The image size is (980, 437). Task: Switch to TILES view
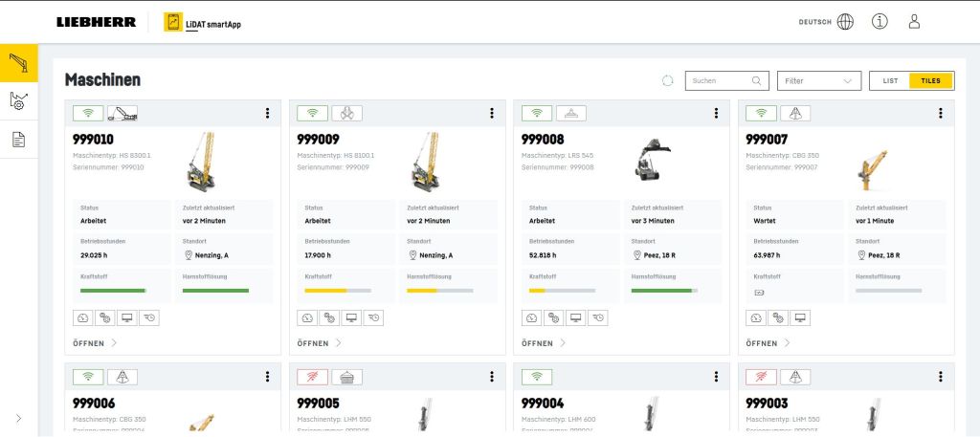pos(930,81)
